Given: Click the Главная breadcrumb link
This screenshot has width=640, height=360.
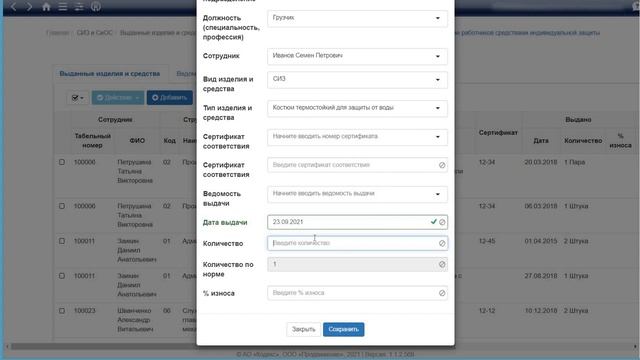Looking at the screenshot, I should tap(57, 33).
